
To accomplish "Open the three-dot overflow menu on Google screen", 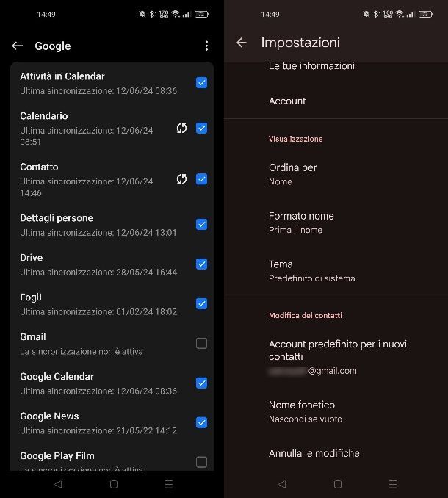I will [x=206, y=46].
